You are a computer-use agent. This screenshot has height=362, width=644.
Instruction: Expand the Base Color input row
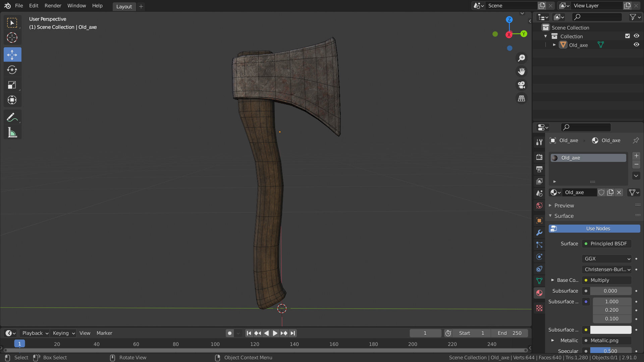click(x=552, y=280)
